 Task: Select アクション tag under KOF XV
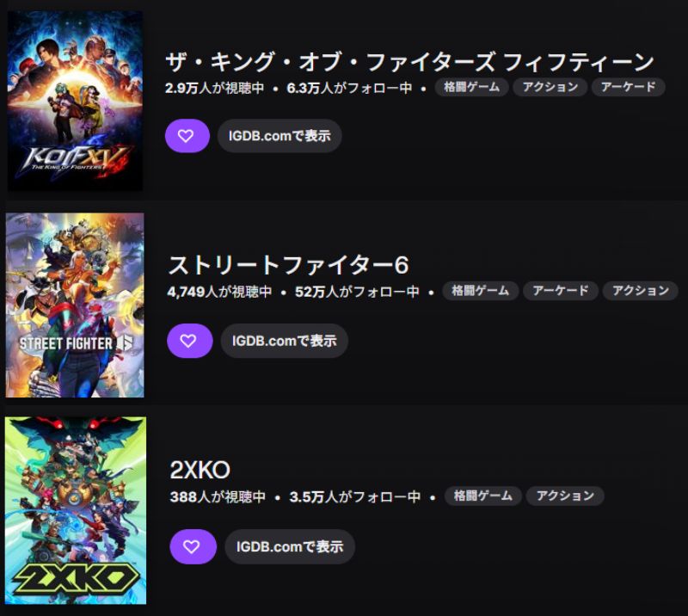point(550,87)
